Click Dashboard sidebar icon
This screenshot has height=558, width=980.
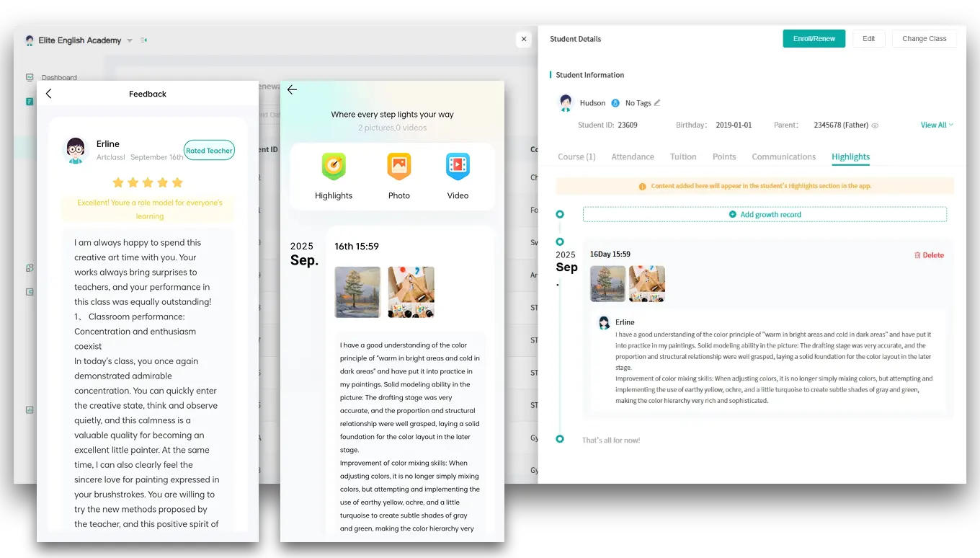(x=30, y=77)
